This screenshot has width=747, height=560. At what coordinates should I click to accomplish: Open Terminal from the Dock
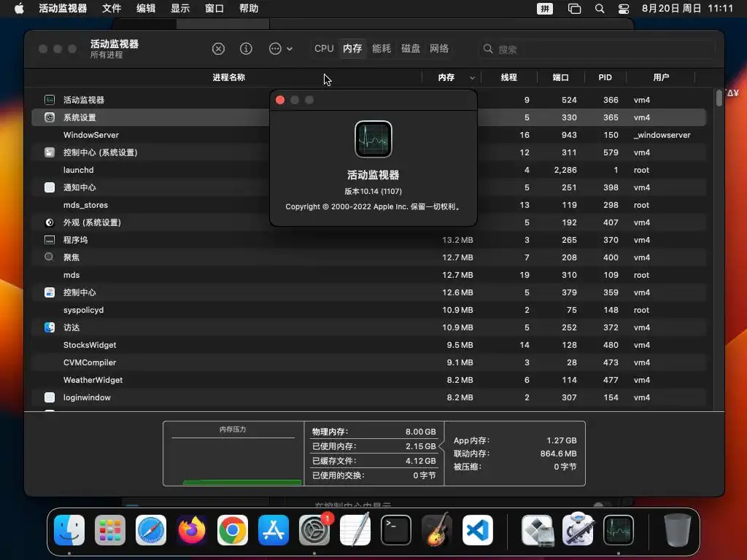[x=396, y=530]
